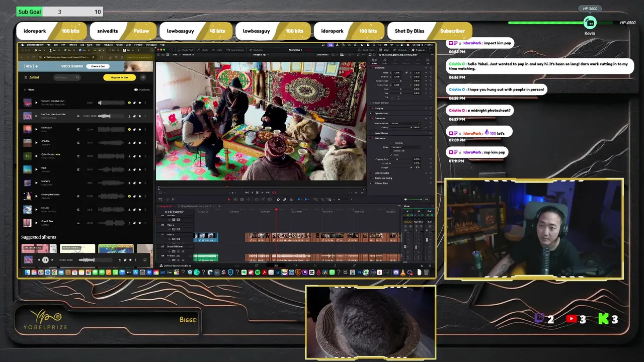Viewport: 644px width, 362px height.
Task: Open more options for Memory track
Action: (145, 183)
